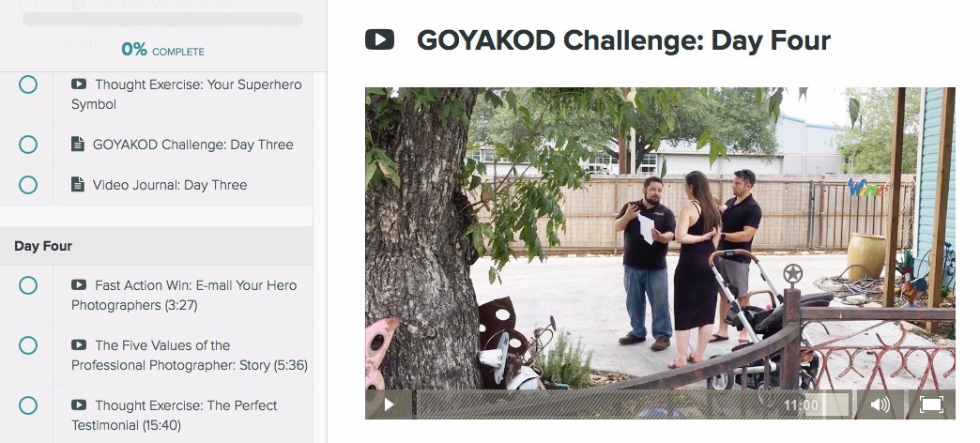This screenshot has height=443, width=980.
Task: Mark GOYAKOD Challenge: Day Three complete
Action: click(x=27, y=145)
